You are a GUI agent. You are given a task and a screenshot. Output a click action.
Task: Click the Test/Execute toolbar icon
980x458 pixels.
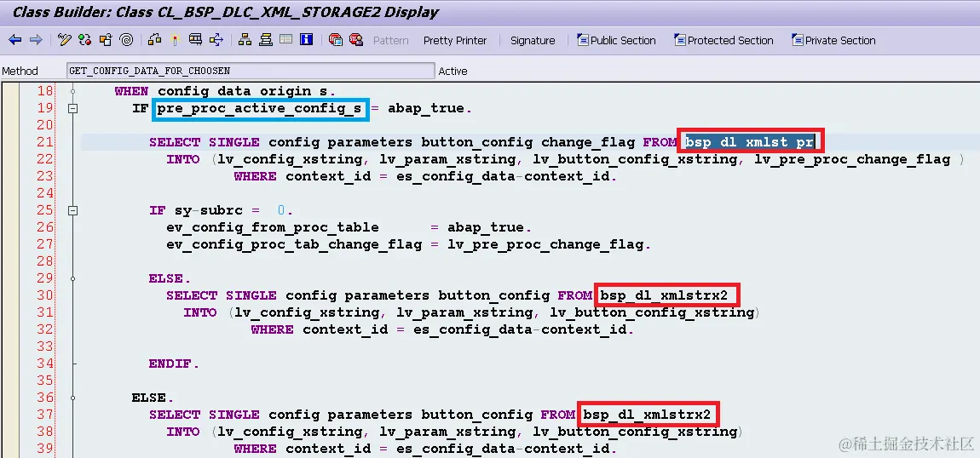click(196, 40)
